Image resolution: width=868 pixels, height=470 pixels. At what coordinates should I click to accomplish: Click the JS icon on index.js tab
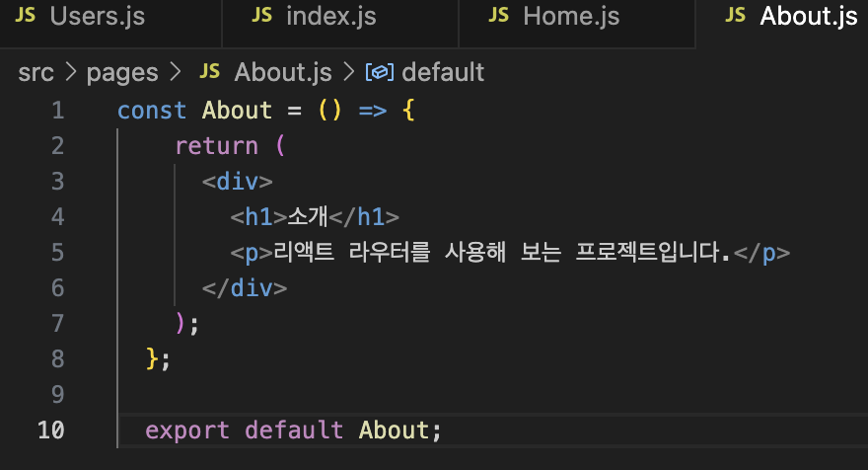click(x=262, y=16)
